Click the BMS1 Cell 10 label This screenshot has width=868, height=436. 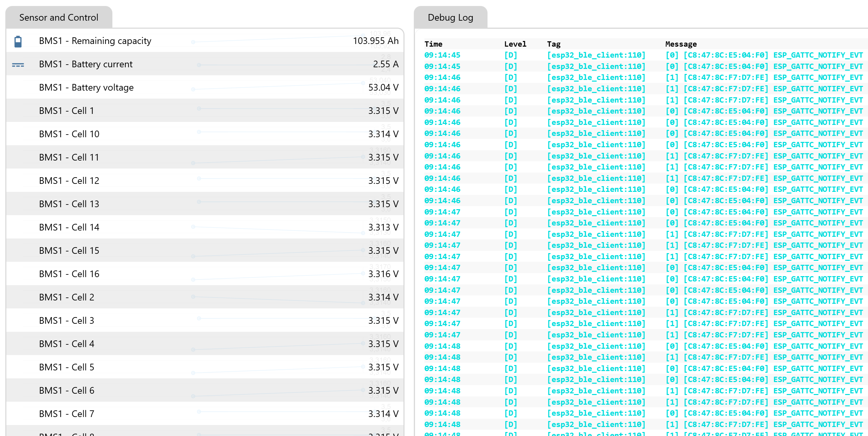pos(69,134)
